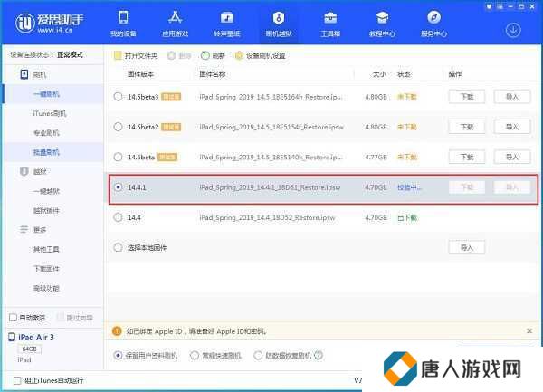Toggle 自动激活 checkbox
This screenshot has width=543, height=392.
13,318
